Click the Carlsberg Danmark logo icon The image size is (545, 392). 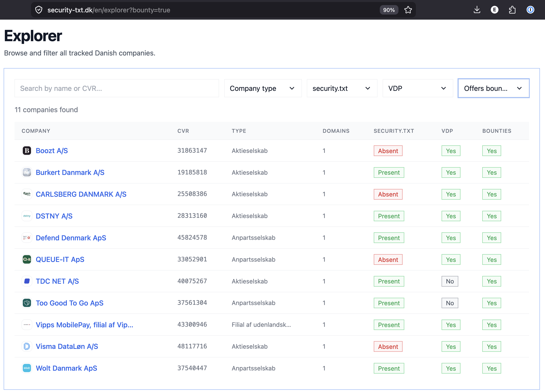[27, 194]
